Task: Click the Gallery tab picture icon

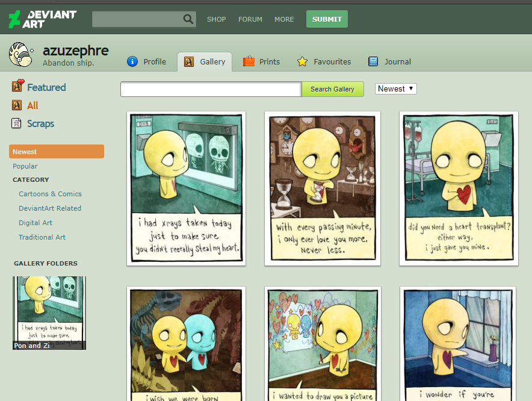Action: point(188,62)
